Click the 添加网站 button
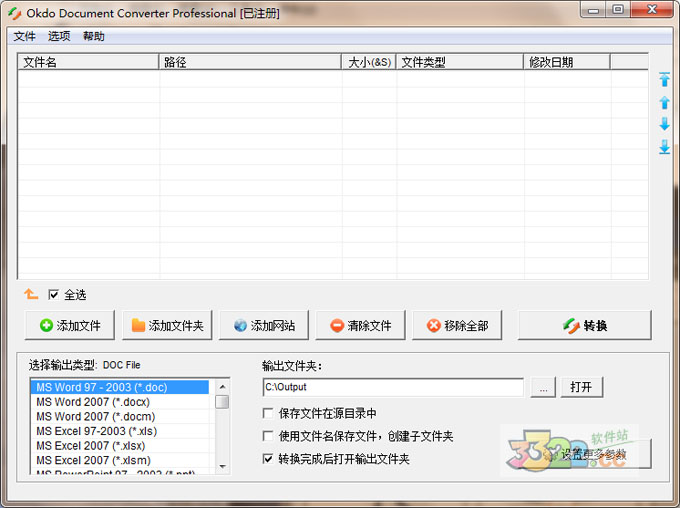The image size is (680, 508). tap(264, 325)
